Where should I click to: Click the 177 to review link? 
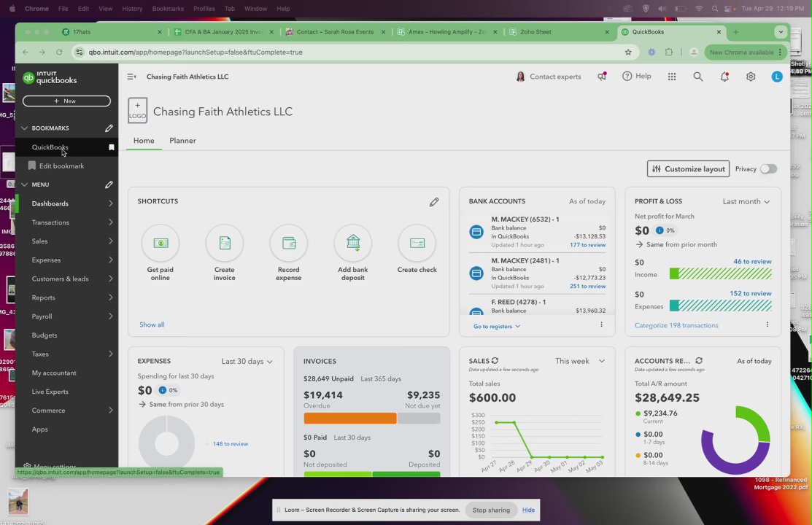coord(587,245)
